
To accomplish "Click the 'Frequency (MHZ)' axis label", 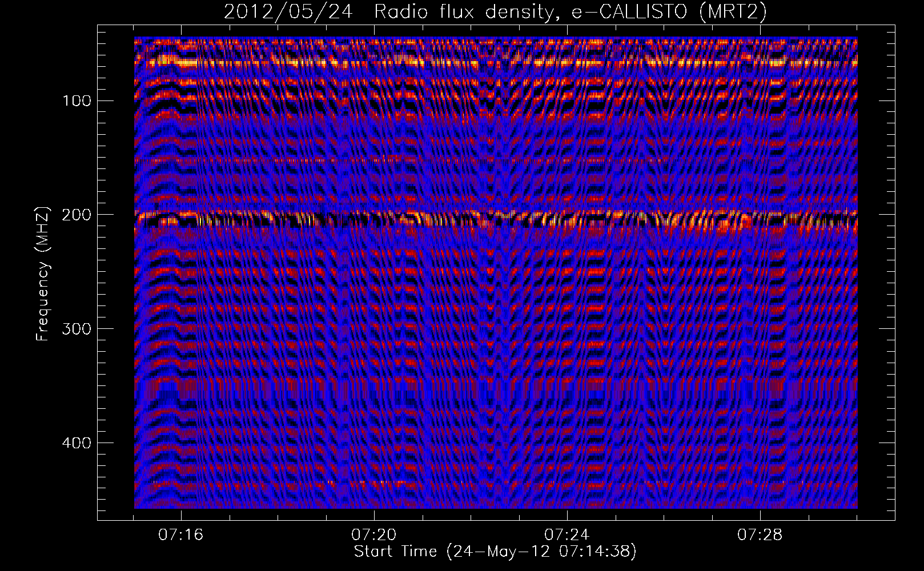I will pyautogui.click(x=43, y=274).
